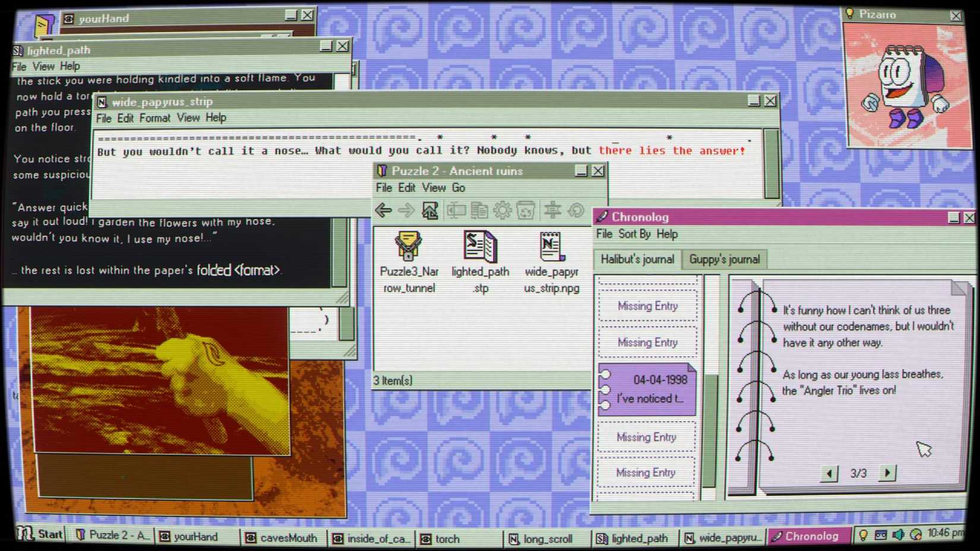Open the View menu in lighted_path window
This screenshot has height=551, width=980.
[x=43, y=66]
